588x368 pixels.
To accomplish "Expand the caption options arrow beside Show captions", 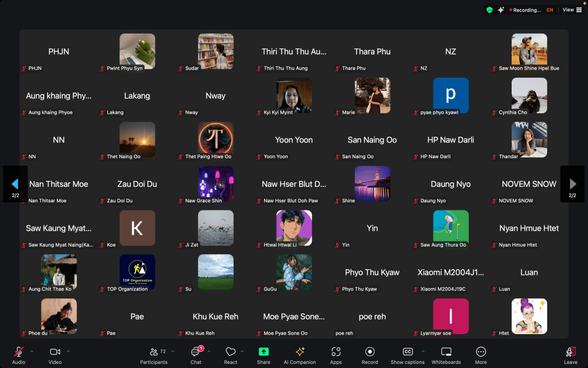I will (423, 351).
